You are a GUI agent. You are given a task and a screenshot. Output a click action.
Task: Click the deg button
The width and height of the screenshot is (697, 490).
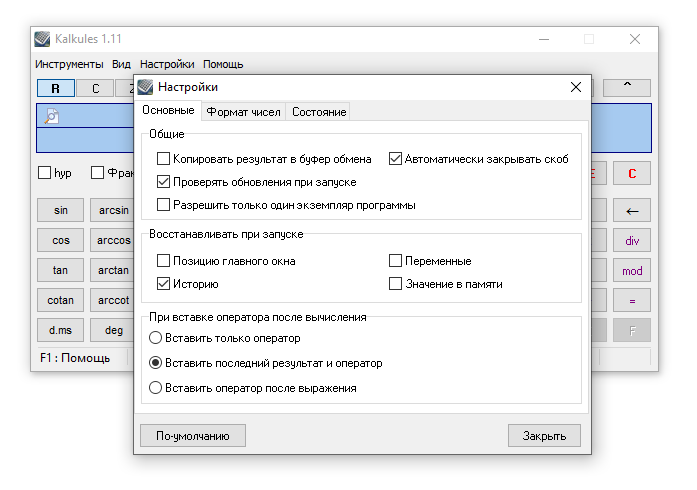(x=113, y=330)
